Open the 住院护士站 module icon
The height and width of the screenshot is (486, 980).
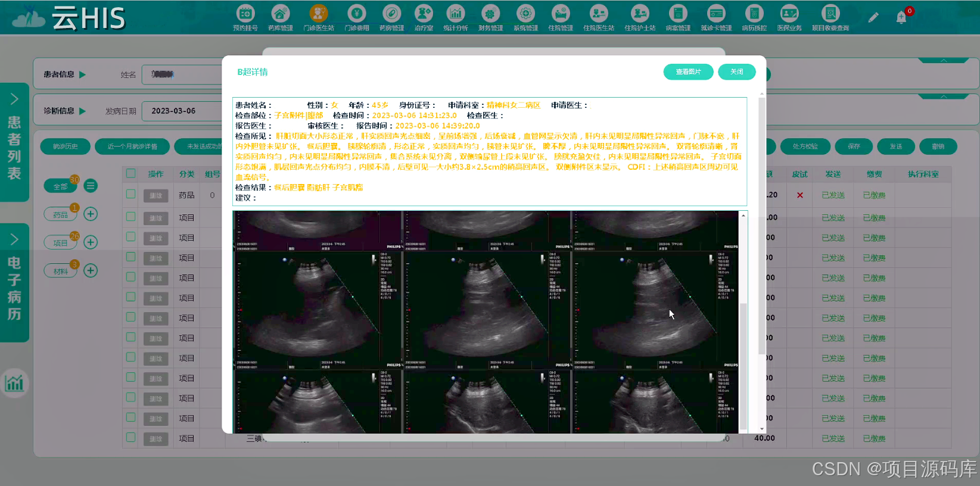click(640, 13)
